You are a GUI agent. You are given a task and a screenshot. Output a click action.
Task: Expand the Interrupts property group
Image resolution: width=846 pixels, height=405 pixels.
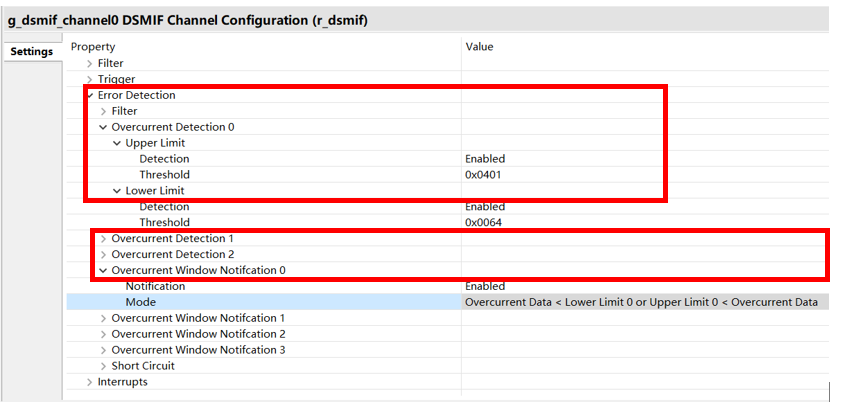click(x=90, y=382)
